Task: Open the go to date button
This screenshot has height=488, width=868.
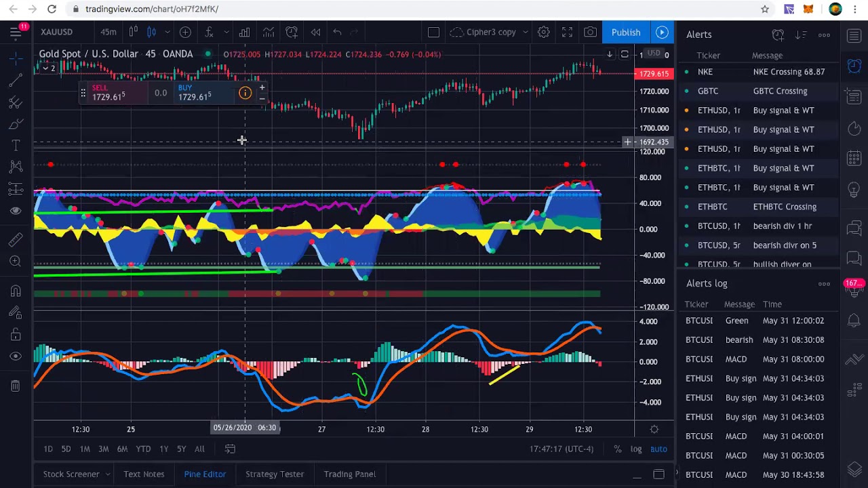Action: (x=230, y=449)
